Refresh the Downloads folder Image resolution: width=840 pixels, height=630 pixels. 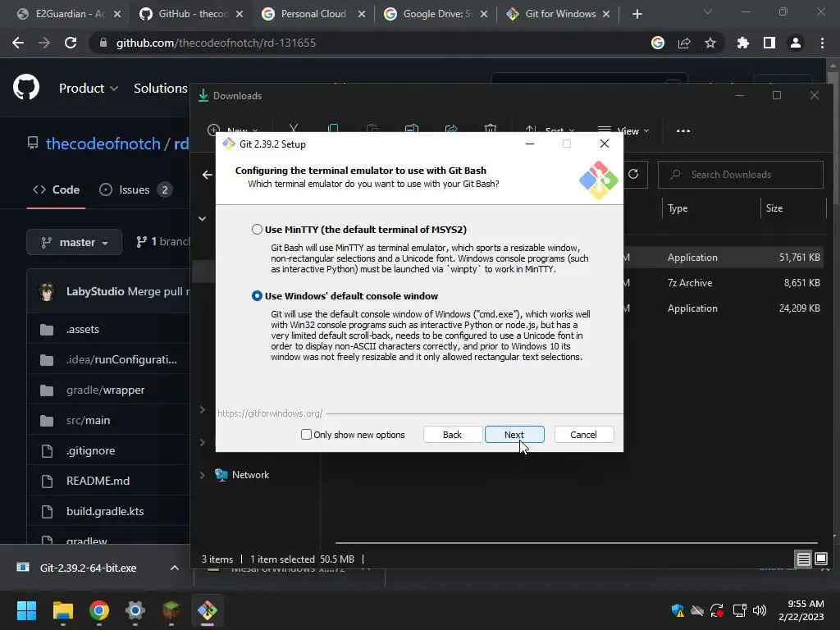point(633,175)
